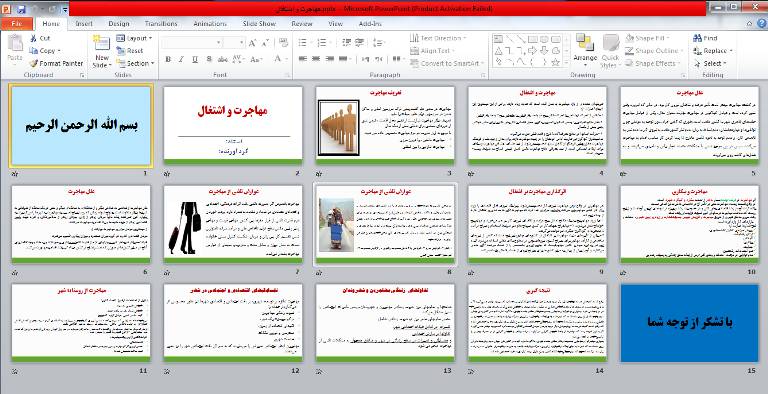The width and height of the screenshot is (768, 394).
Task: Click the New Slide icon
Action: pyautogui.click(x=101, y=43)
